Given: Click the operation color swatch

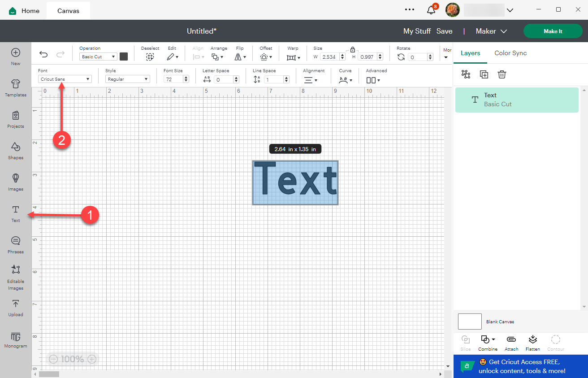Looking at the screenshot, I should tap(124, 56).
